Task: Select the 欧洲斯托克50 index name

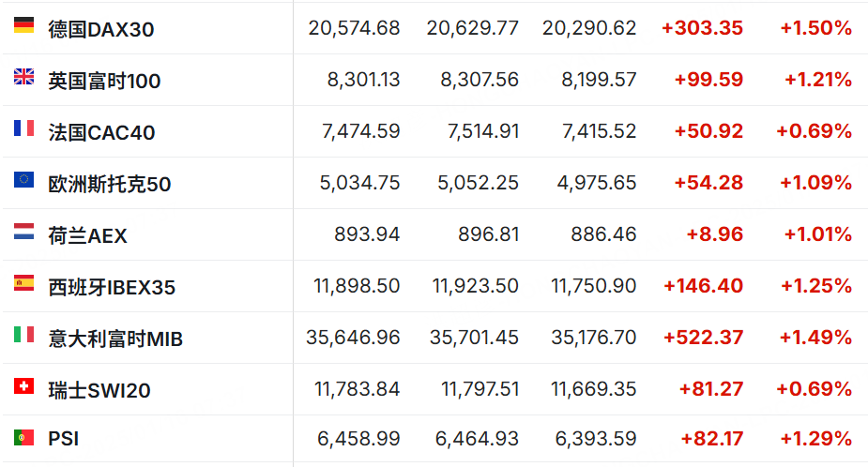Action: point(110,184)
